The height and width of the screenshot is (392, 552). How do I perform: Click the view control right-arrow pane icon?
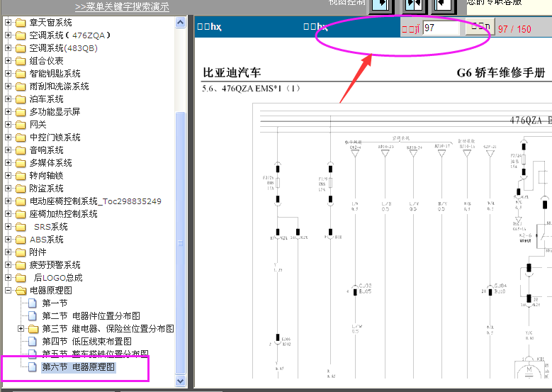[381, 5]
